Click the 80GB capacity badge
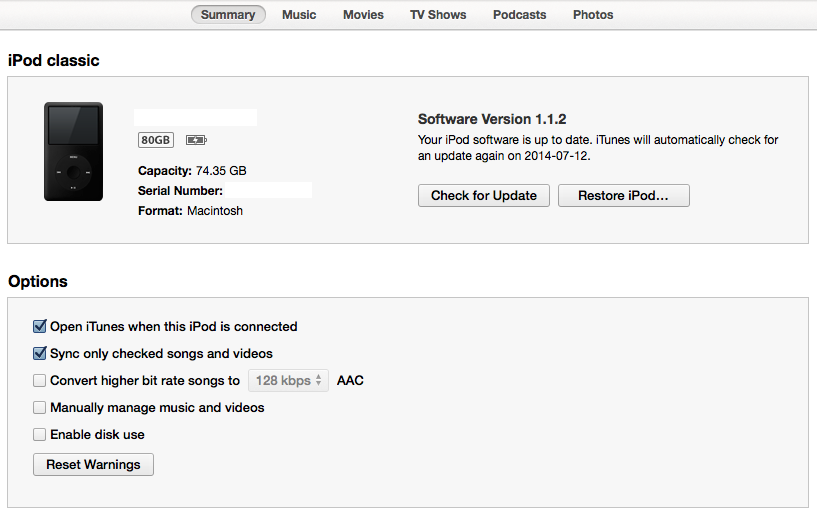The height and width of the screenshot is (513, 817). [x=156, y=140]
